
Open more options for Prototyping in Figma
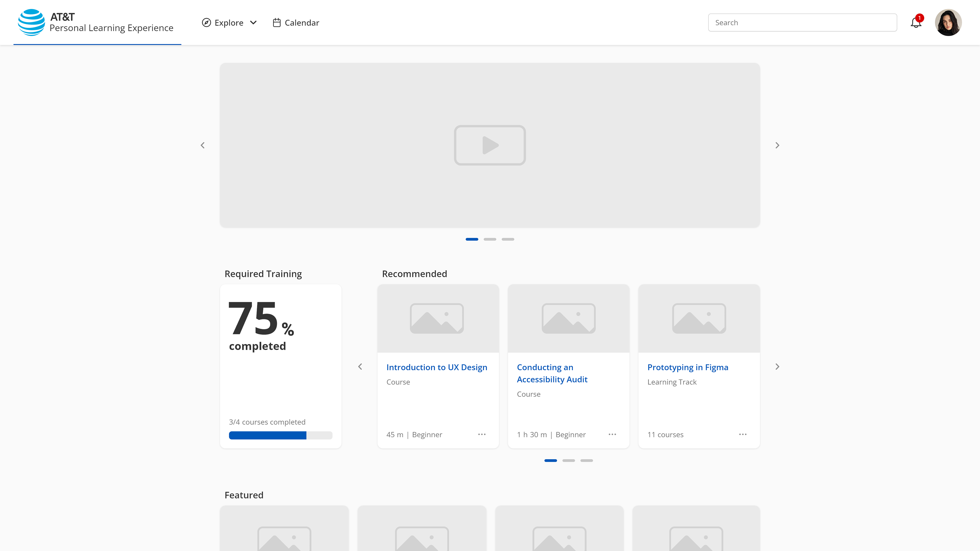tap(743, 434)
